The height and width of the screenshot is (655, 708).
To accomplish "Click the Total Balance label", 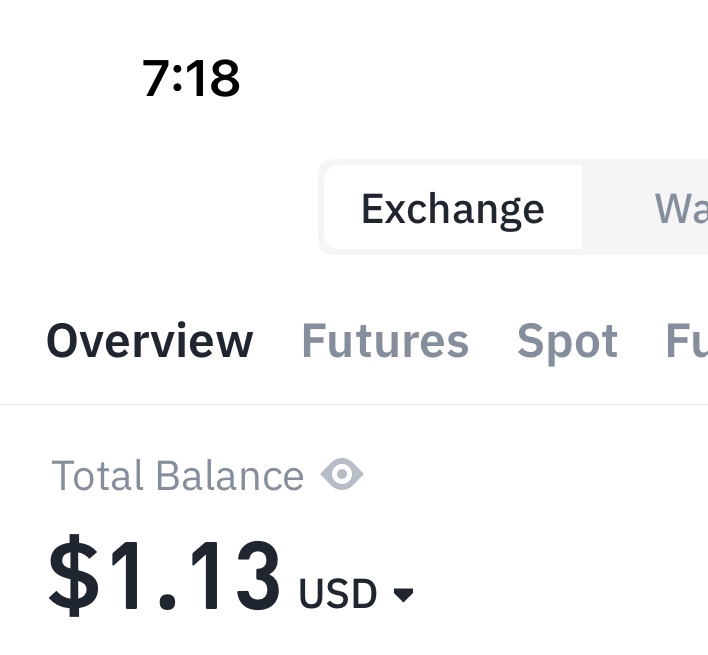I will coord(177,476).
